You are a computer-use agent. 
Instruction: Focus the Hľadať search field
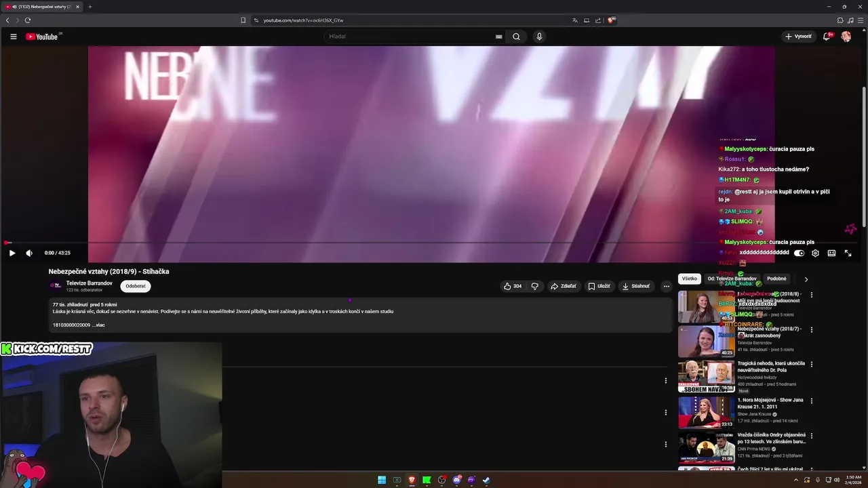tap(410, 37)
